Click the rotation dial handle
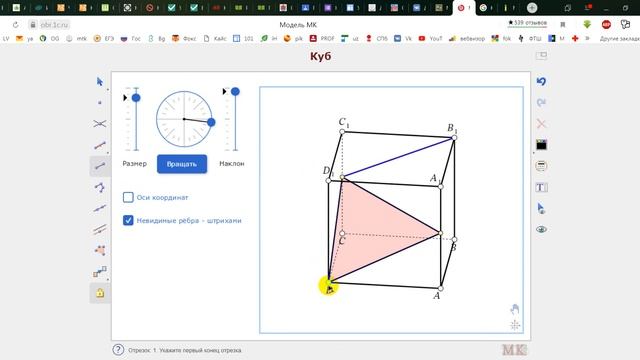 point(211,122)
